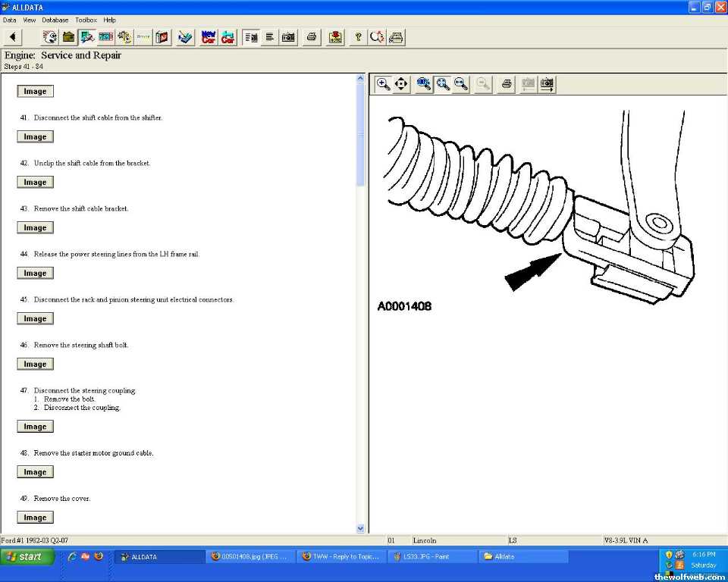Click the New Car icon

[x=208, y=37]
